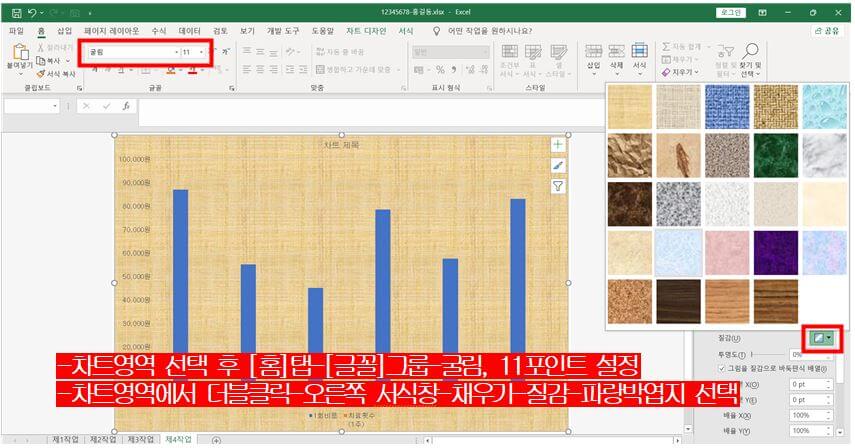Screen dimensions: 855x448
Task: Click the Undo arrow in quick access toolbar
Action: (x=32, y=12)
